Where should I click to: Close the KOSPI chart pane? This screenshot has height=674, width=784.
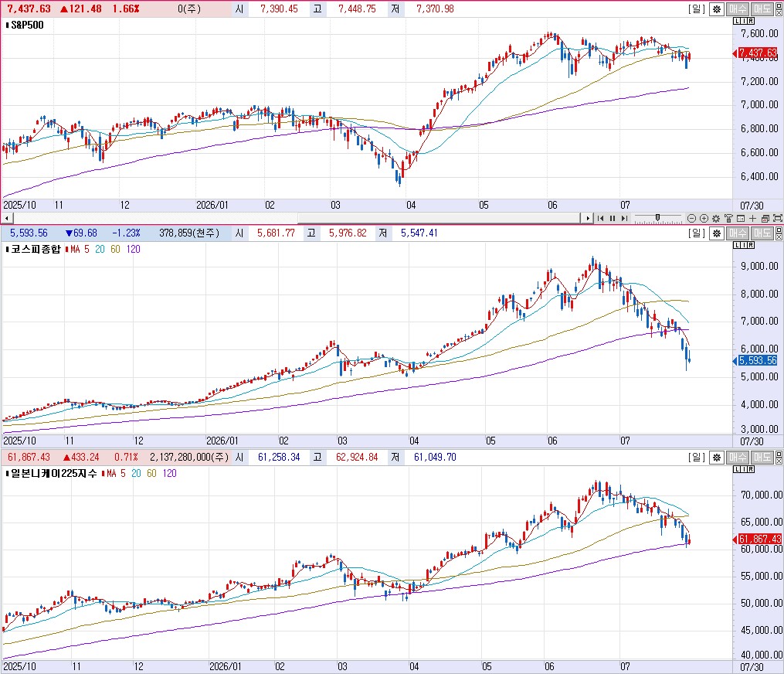[779, 237]
